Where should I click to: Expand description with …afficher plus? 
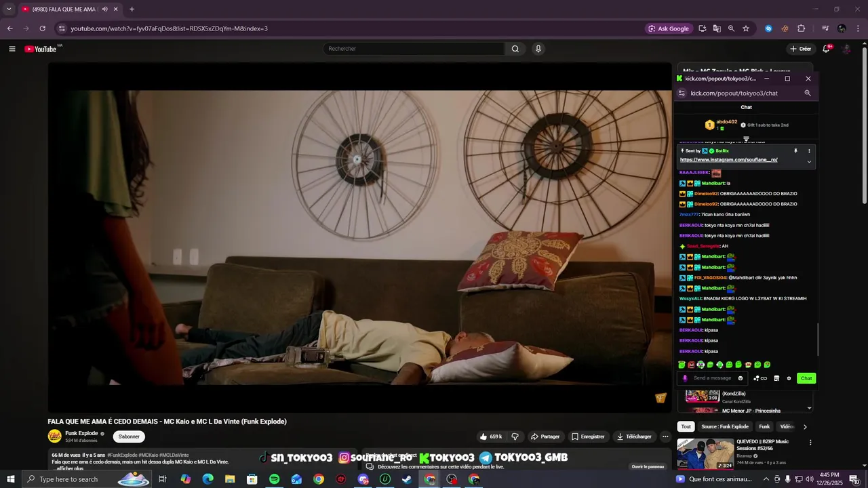(x=68, y=468)
